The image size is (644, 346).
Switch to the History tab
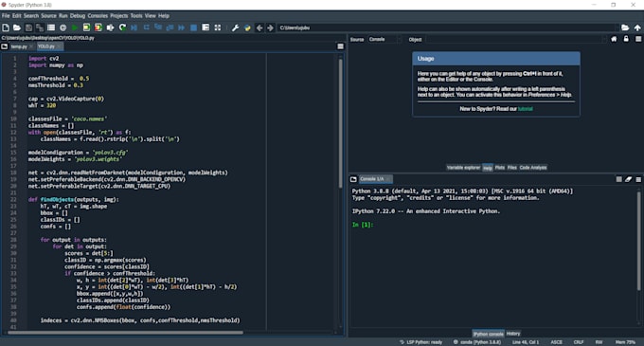513,334
